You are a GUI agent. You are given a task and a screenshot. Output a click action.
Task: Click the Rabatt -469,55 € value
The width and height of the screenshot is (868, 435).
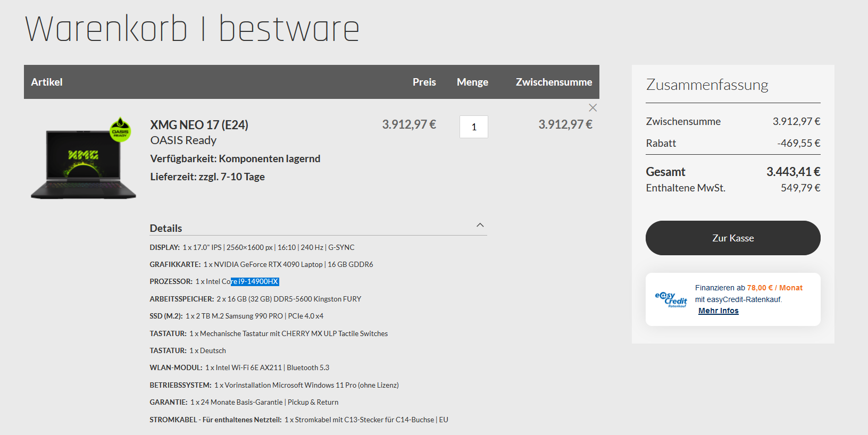point(798,143)
